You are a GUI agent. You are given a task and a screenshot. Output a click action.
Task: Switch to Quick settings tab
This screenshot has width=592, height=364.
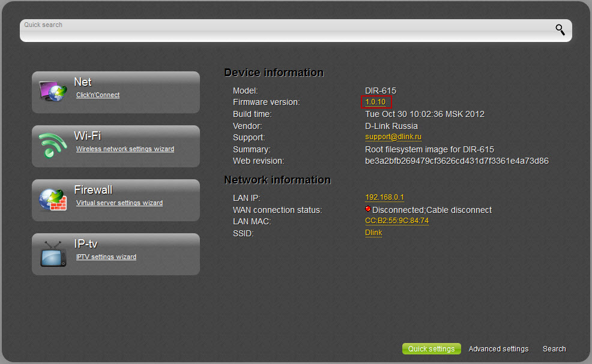431,349
